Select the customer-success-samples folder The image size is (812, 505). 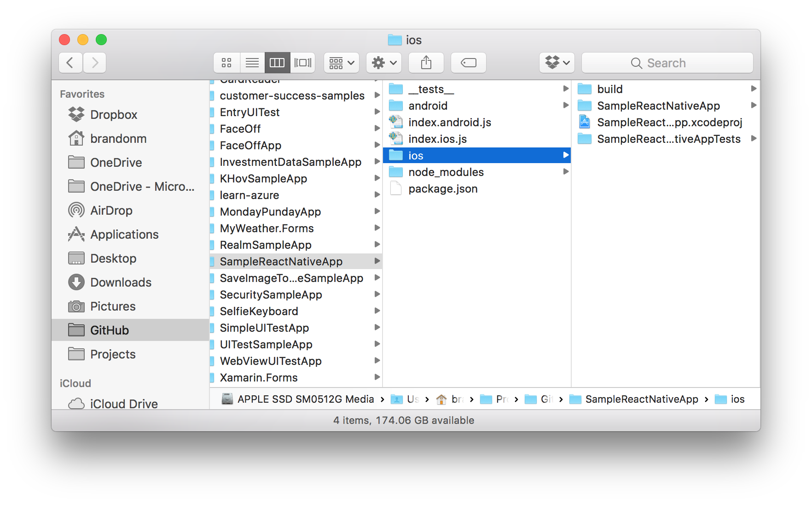click(x=296, y=95)
